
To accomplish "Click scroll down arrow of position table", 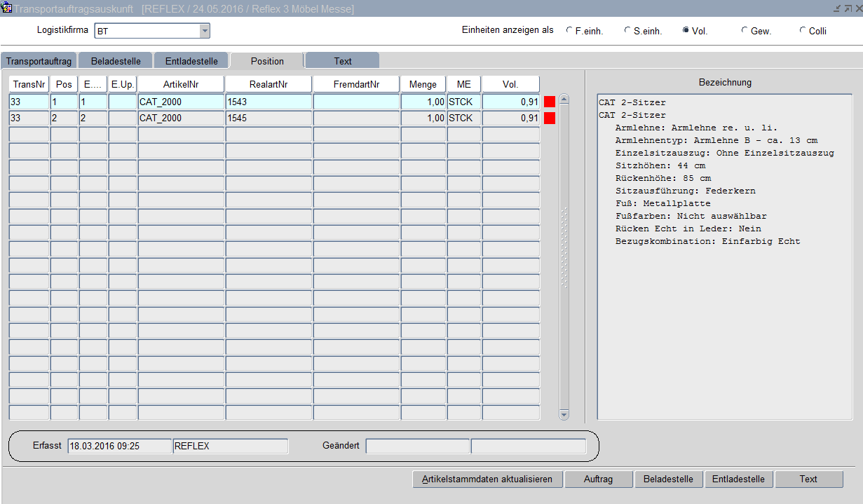I will pyautogui.click(x=564, y=415).
